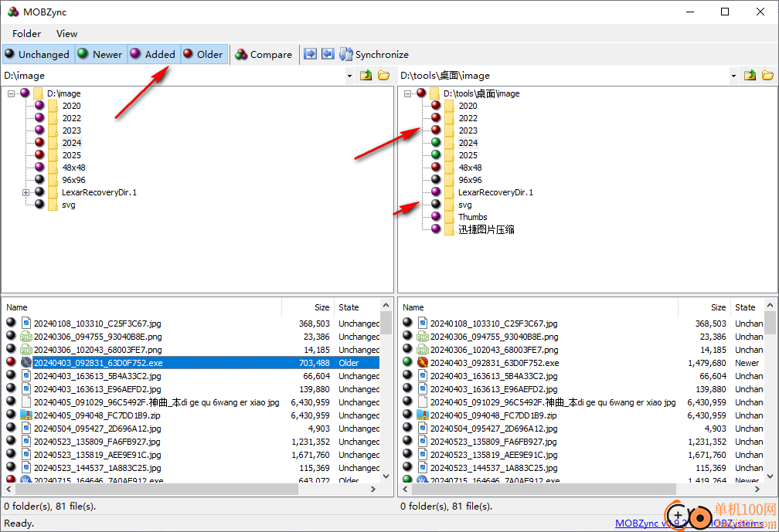The image size is (779, 532).
Task: Select folder 2020 in left tree
Action: pyautogui.click(x=72, y=106)
